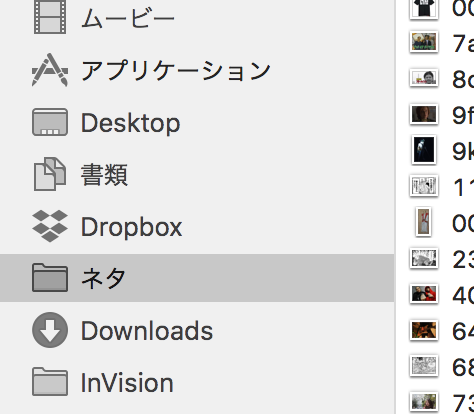
Task: Select the highlighted ネタ folder
Action: click(197, 278)
